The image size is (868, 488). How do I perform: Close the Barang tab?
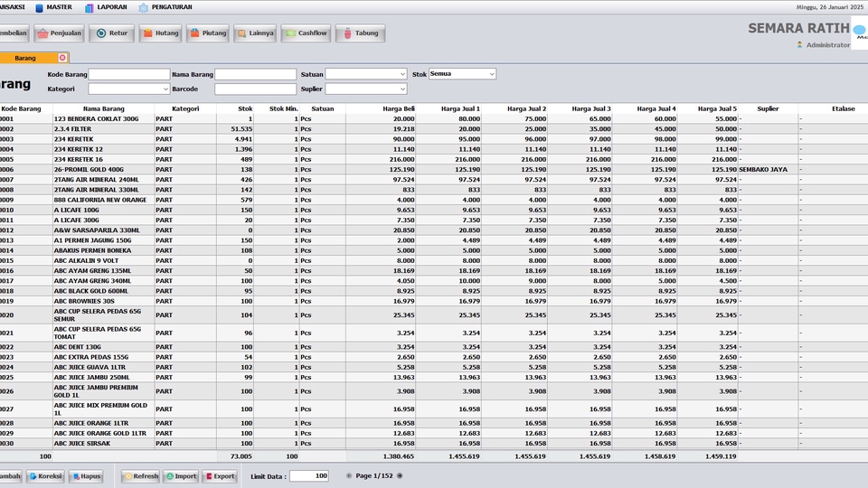point(62,58)
